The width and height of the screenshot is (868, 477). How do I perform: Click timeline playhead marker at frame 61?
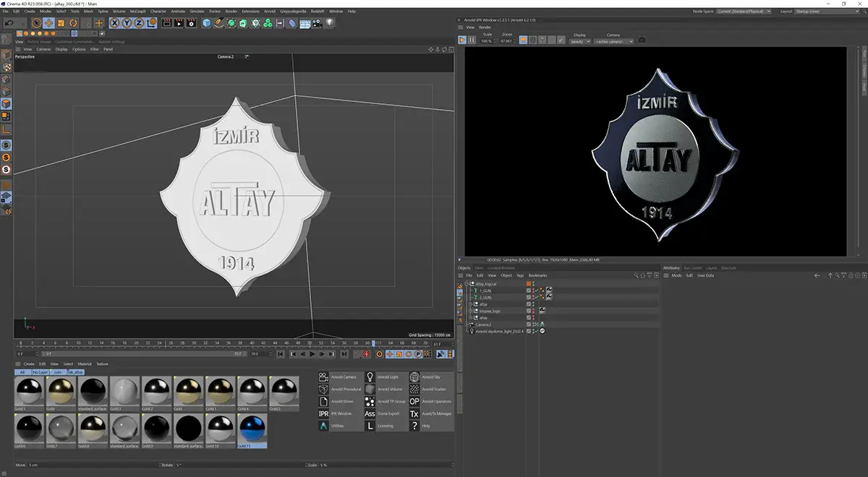click(373, 343)
